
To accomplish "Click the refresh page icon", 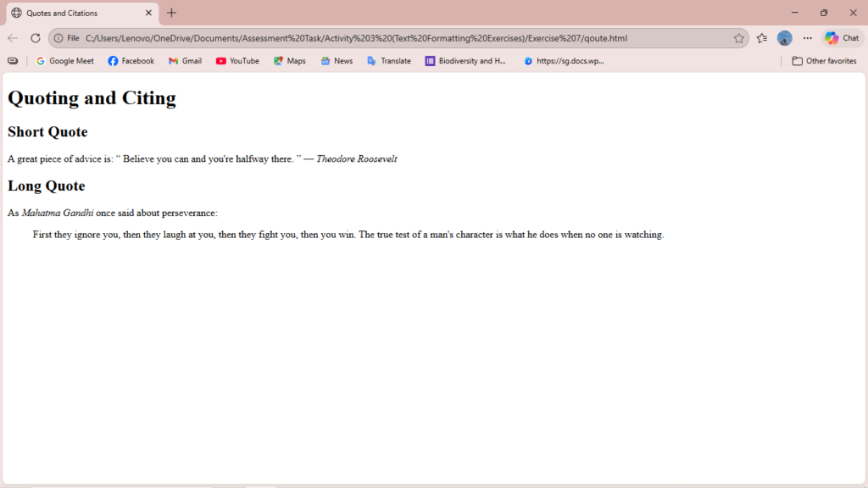I will pyautogui.click(x=36, y=38).
